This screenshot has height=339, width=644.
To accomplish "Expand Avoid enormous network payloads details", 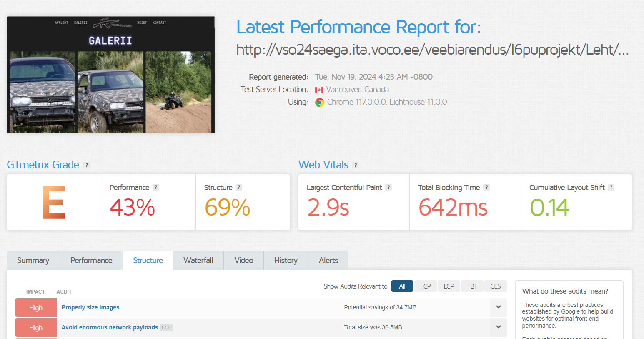I will [x=498, y=327].
